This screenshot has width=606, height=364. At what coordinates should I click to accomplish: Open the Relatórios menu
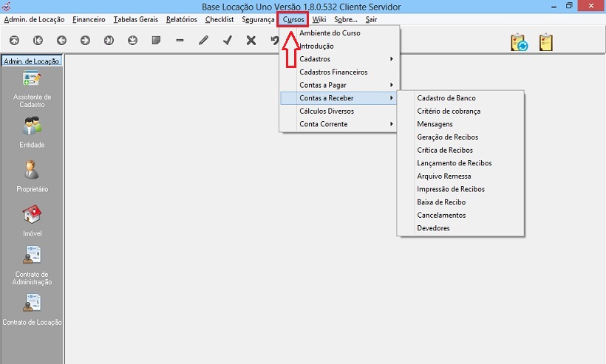tap(181, 19)
